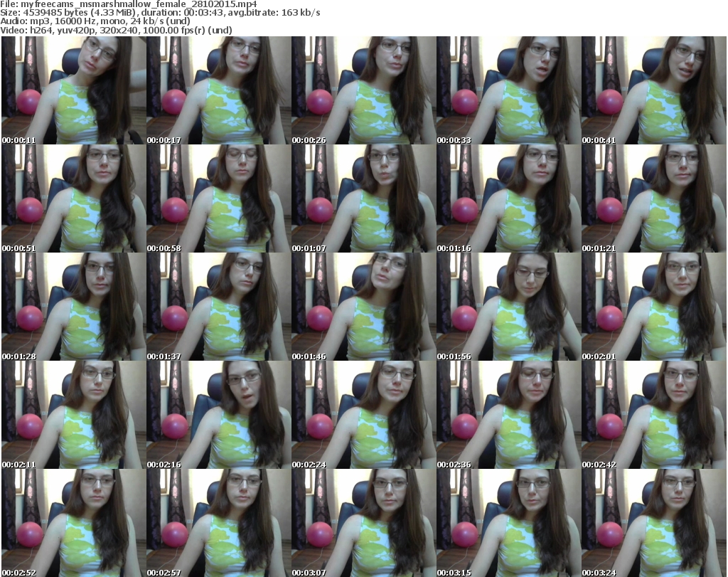This screenshot has width=728, height=577.
Task: Open the frame timestamped 00:02:11
Action: (74, 415)
